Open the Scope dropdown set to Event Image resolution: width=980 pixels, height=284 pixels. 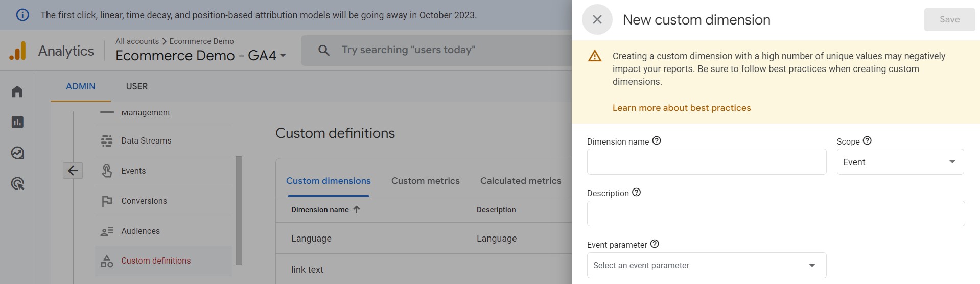coord(900,162)
